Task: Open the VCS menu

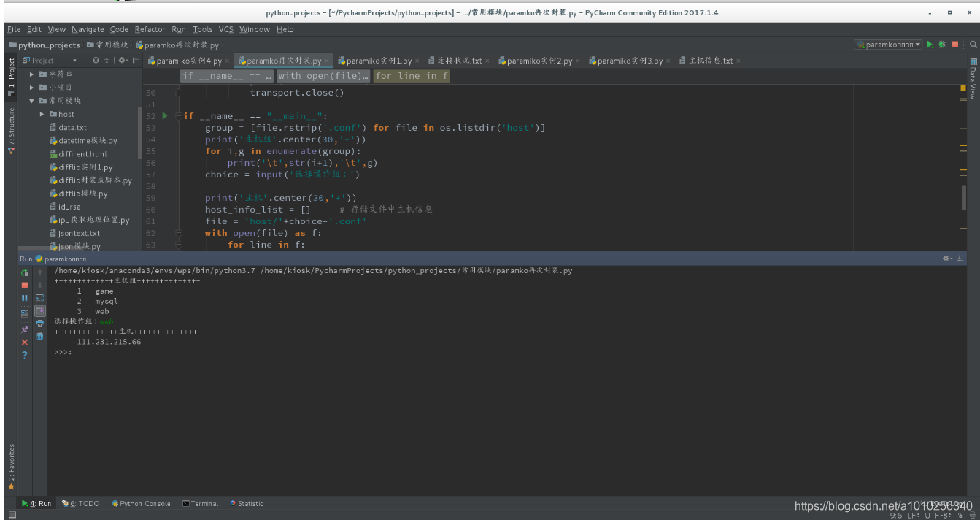Action: click(227, 29)
